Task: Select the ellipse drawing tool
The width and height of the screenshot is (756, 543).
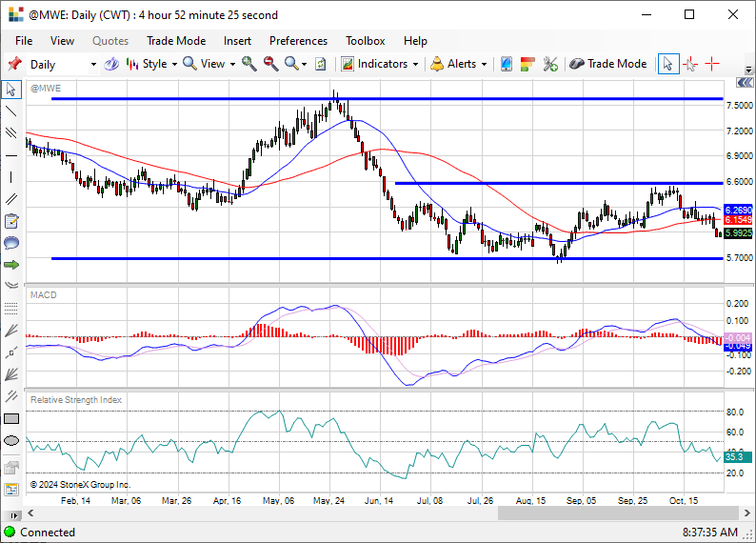Action: (11, 440)
